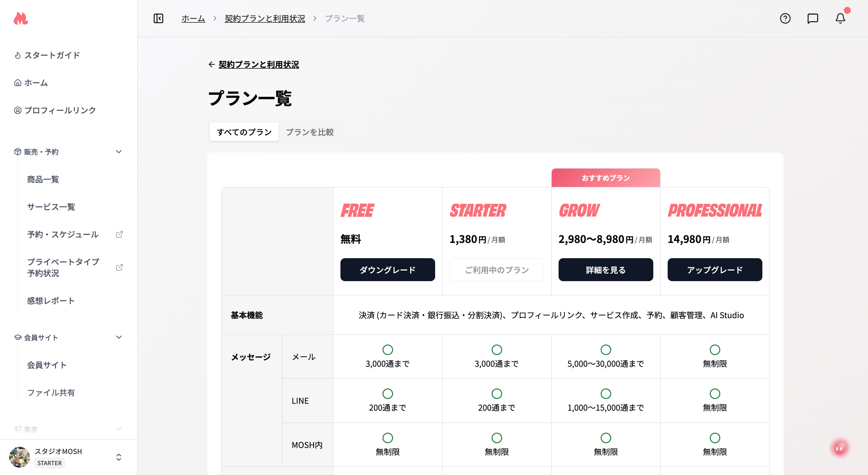Click the back arrow next to 契約プランと利用状況

(212, 64)
